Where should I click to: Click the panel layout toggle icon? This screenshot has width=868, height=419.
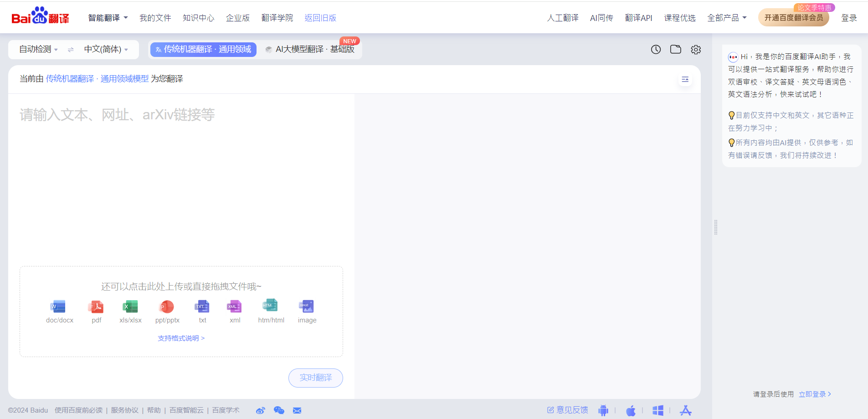click(685, 79)
